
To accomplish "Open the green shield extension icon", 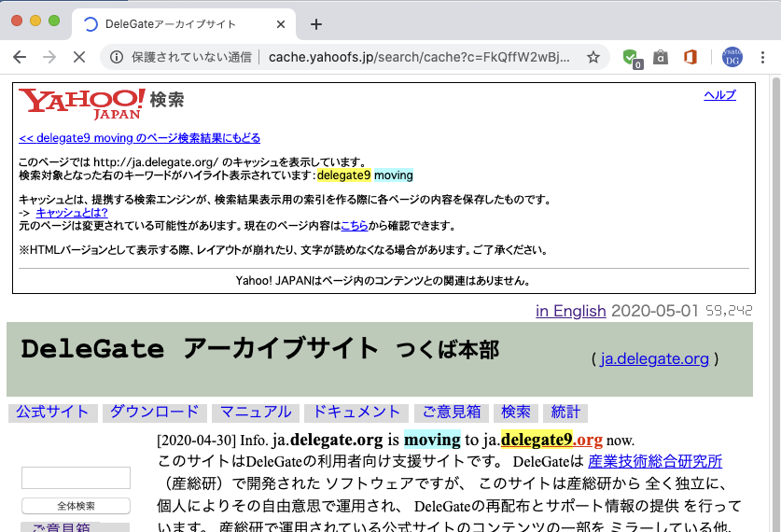I will pos(631,57).
